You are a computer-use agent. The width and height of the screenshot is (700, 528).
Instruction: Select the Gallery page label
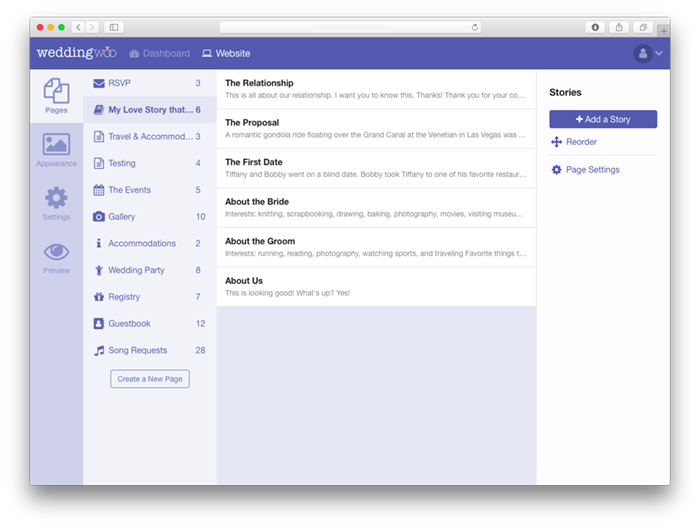point(121,216)
